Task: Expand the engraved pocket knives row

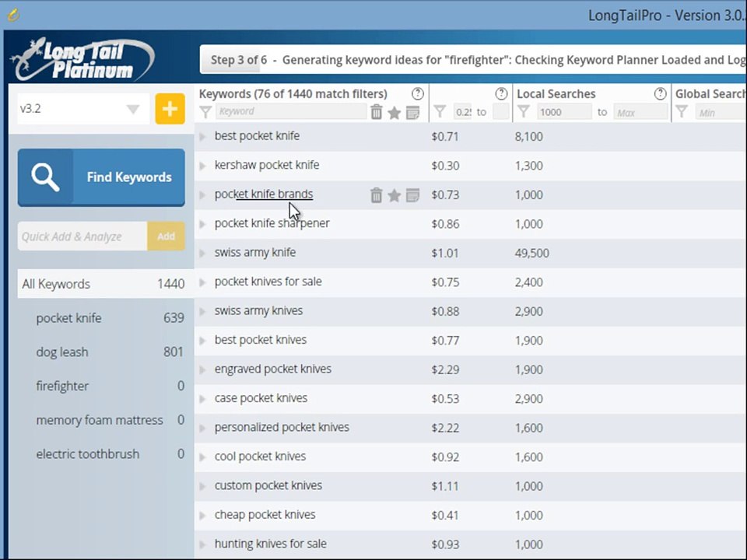Action: pos(202,369)
